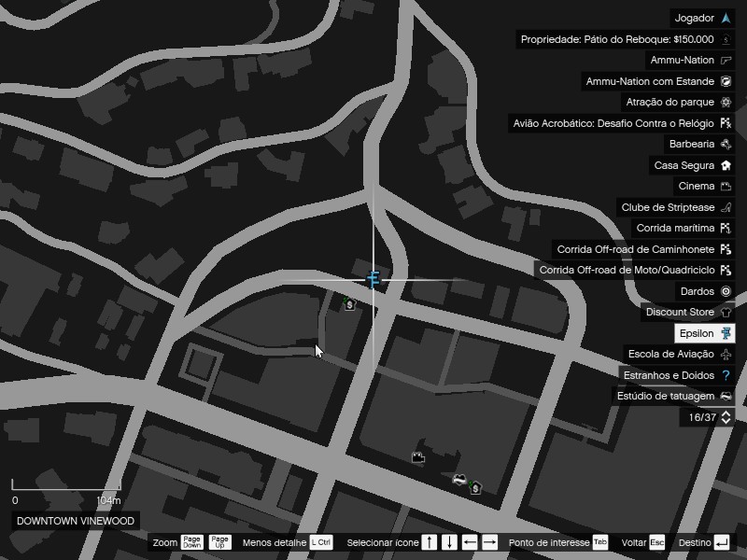The image size is (747, 560).
Task: Click the up arrow select-icon key
Action: pyautogui.click(x=430, y=542)
